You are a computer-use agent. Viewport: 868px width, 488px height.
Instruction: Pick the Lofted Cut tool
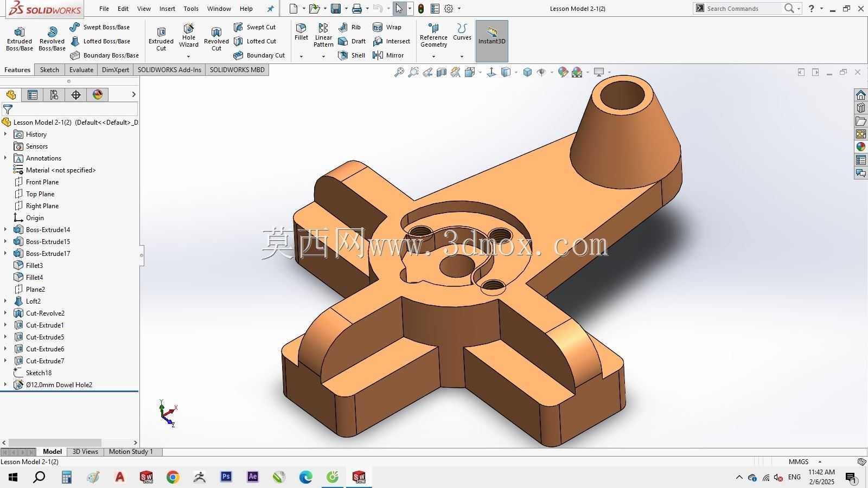(x=255, y=41)
